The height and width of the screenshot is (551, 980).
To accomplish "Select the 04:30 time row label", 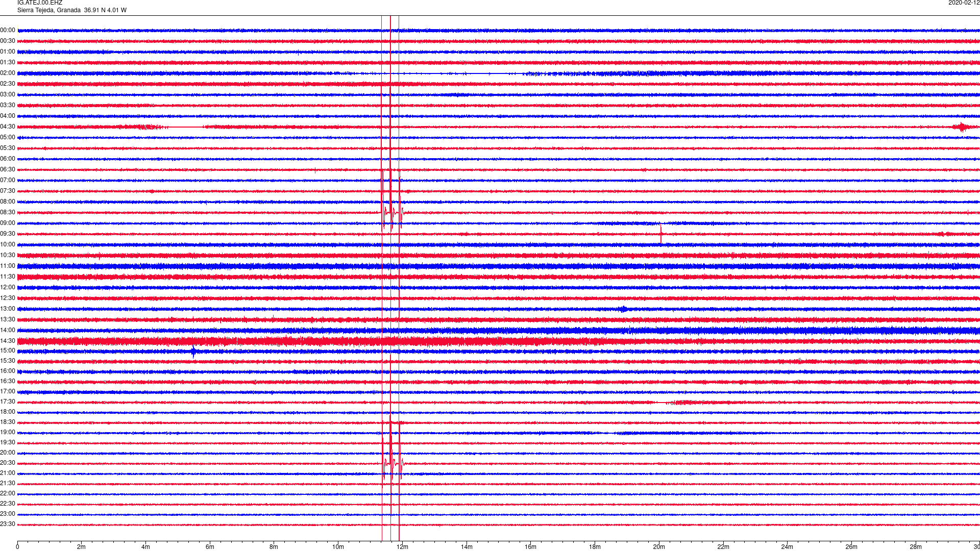I will [x=8, y=127].
